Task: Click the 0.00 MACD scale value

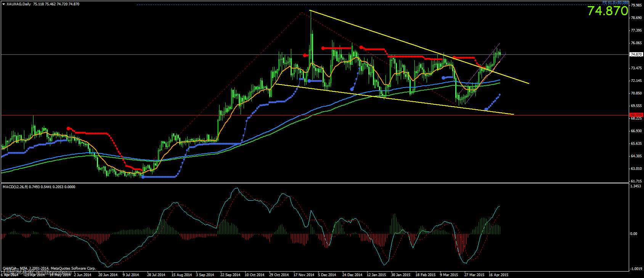Action: (x=634, y=234)
